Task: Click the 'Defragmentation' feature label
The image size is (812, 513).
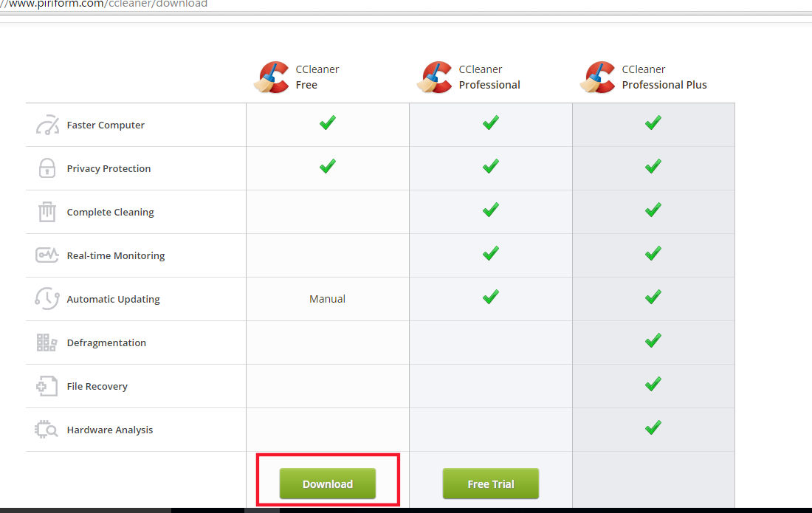Action: (x=106, y=342)
